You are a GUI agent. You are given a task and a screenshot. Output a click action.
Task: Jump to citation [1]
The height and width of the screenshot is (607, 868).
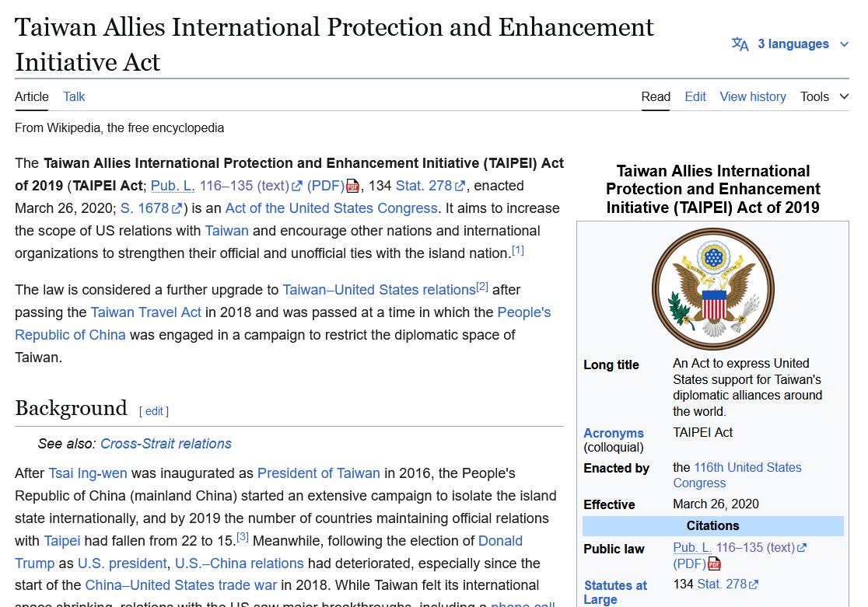517,250
